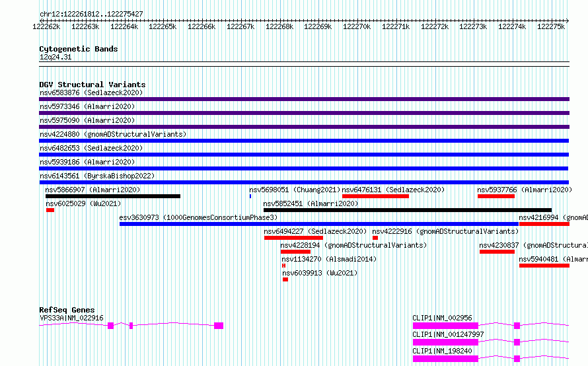Click the largest VPS33A magenta exon block

[219, 326]
